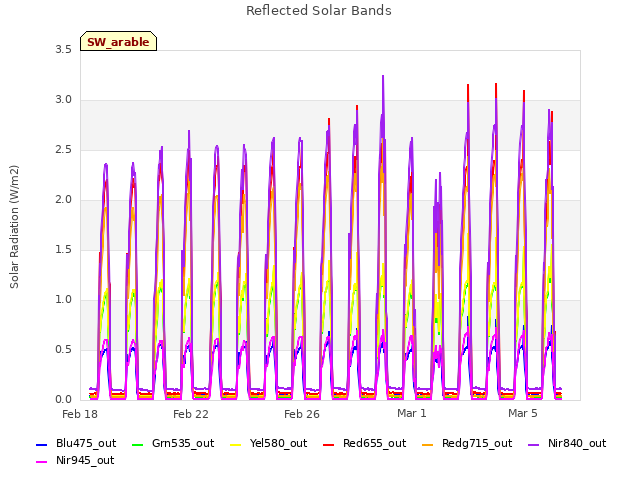Click the Reflected Solar Bands chart title
Screen dimensions: 640x480
(x=319, y=11)
